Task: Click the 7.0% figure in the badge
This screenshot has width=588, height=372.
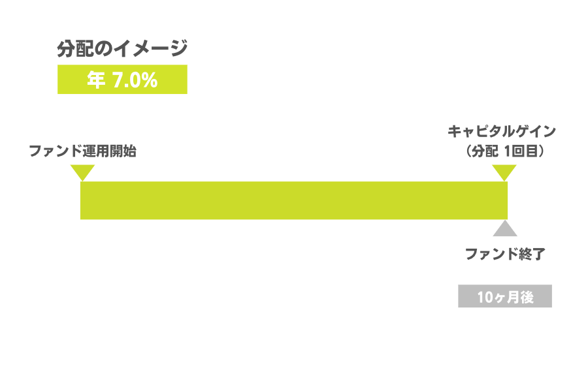Action: tap(135, 80)
